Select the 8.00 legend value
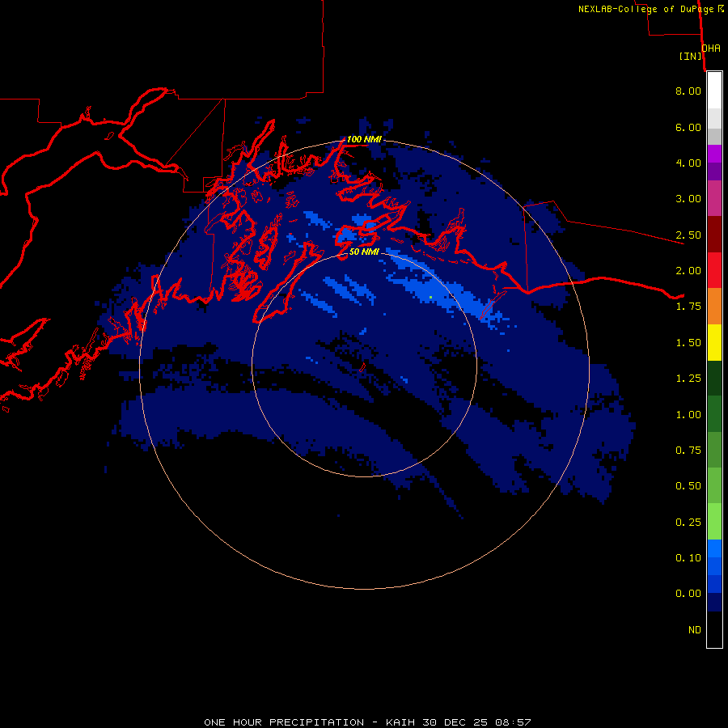 tap(688, 91)
